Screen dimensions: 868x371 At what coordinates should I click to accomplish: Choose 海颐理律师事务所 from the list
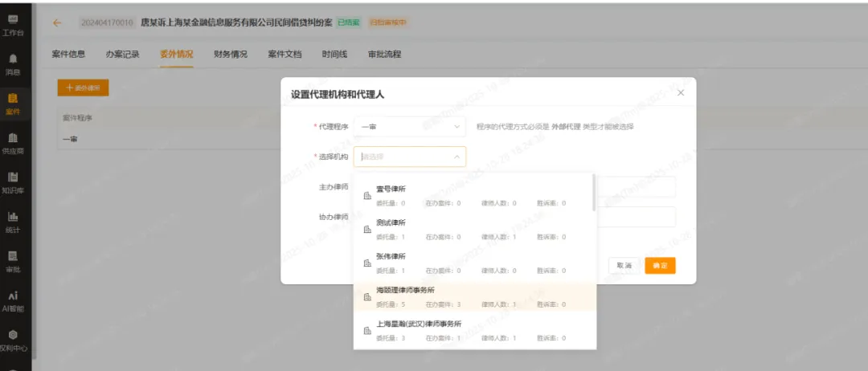tap(474, 296)
